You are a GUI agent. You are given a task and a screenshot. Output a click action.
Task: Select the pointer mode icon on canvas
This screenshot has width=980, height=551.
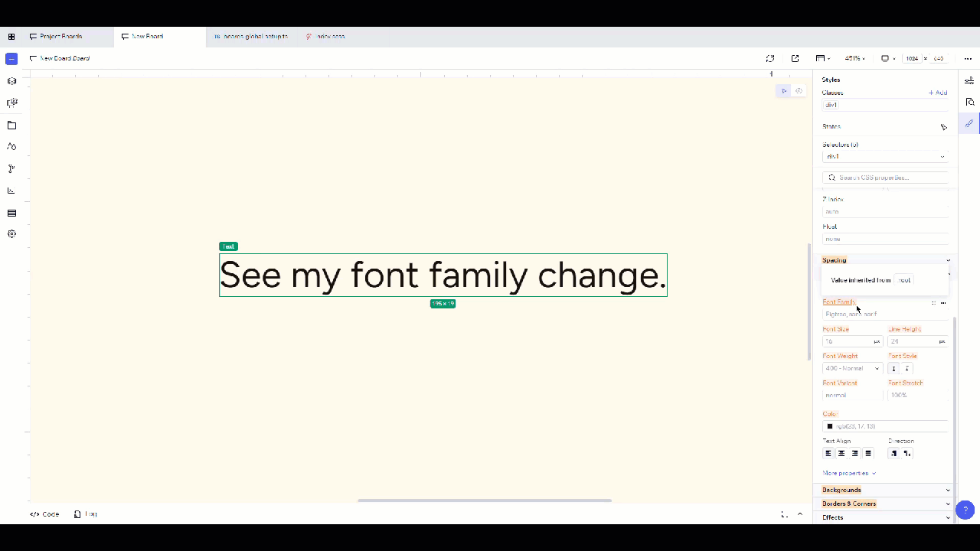[783, 91]
